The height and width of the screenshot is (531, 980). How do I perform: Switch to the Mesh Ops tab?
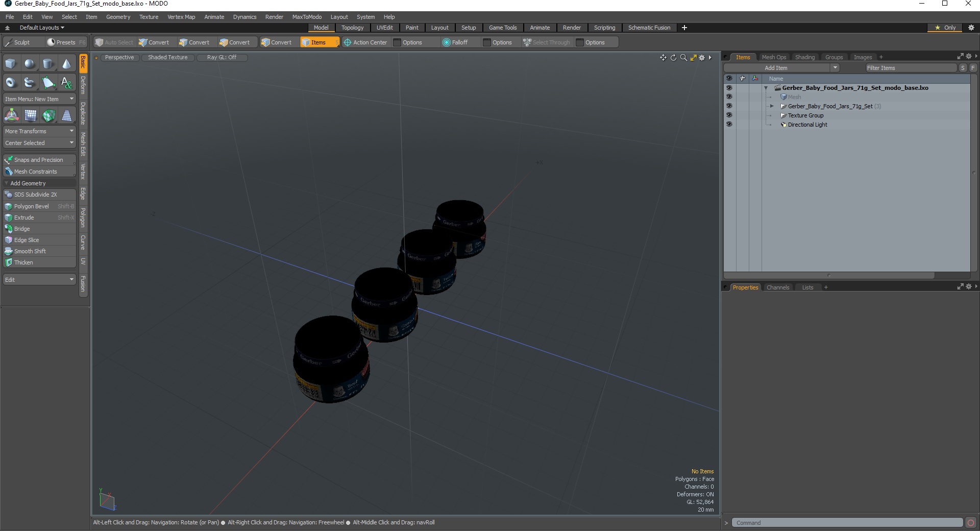coord(774,57)
